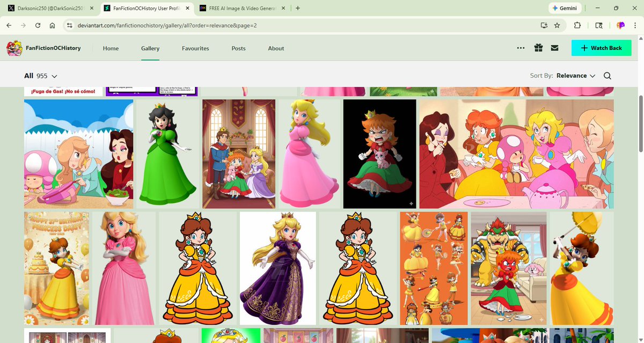Open a new browser tab
The image size is (644, 343).
click(x=298, y=8)
